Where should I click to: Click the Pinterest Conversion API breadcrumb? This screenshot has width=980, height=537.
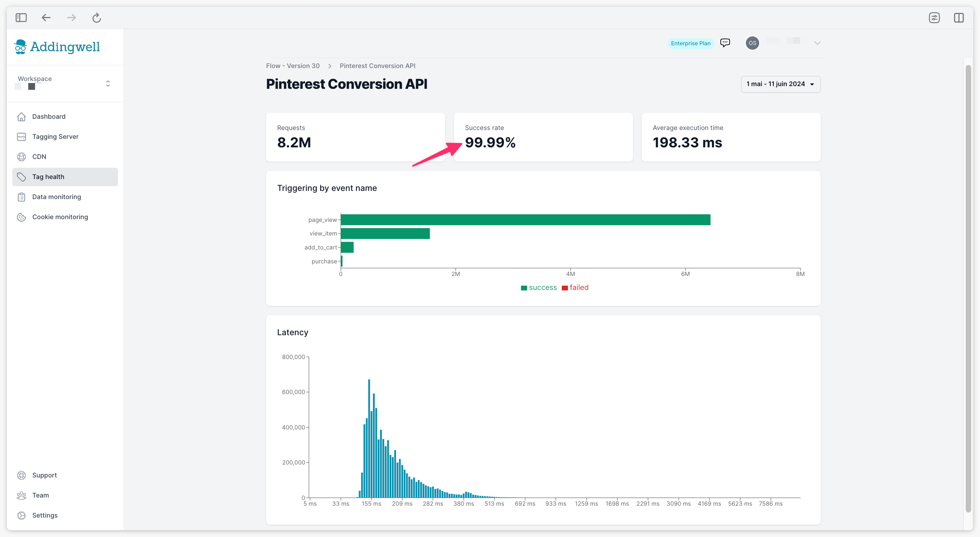point(377,66)
